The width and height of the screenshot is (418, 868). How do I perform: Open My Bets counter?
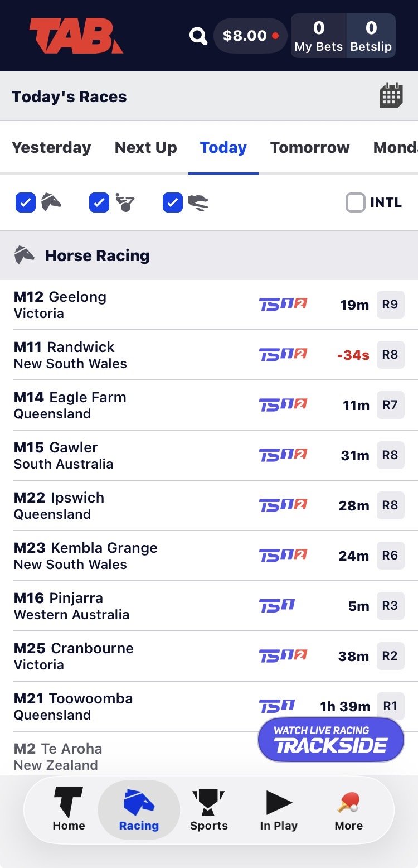[x=319, y=36]
